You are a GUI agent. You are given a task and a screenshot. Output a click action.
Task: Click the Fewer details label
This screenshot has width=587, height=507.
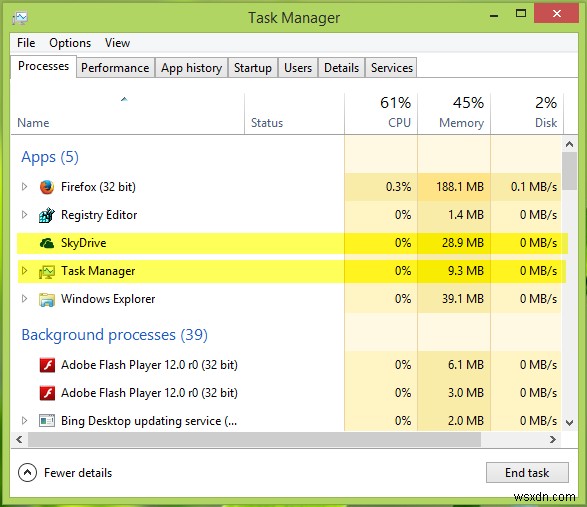coord(78,473)
